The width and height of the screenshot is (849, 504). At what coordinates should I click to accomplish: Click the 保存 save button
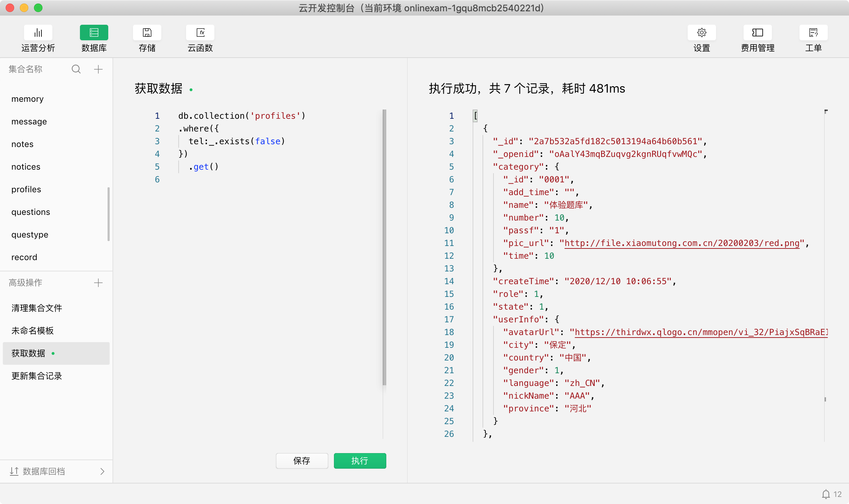pyautogui.click(x=302, y=461)
